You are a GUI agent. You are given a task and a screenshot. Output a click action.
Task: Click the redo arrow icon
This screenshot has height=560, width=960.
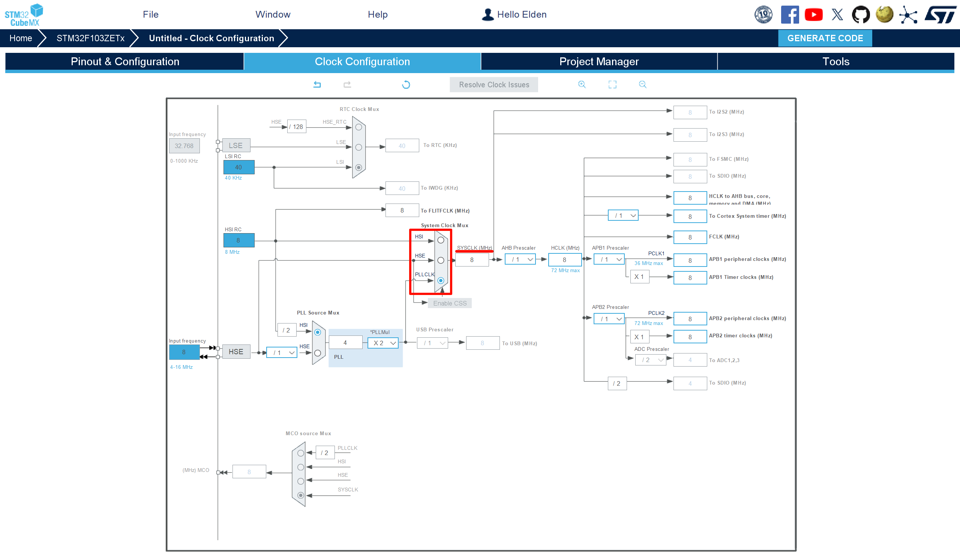(x=347, y=84)
